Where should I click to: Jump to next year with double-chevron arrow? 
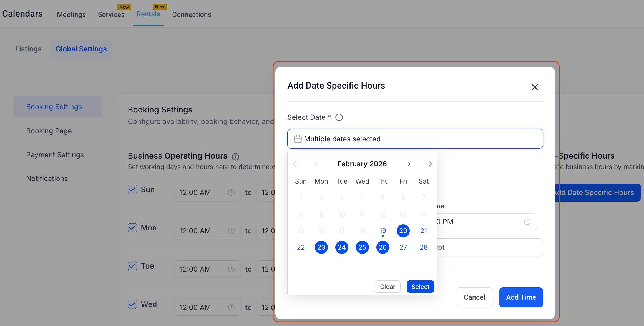(429, 164)
